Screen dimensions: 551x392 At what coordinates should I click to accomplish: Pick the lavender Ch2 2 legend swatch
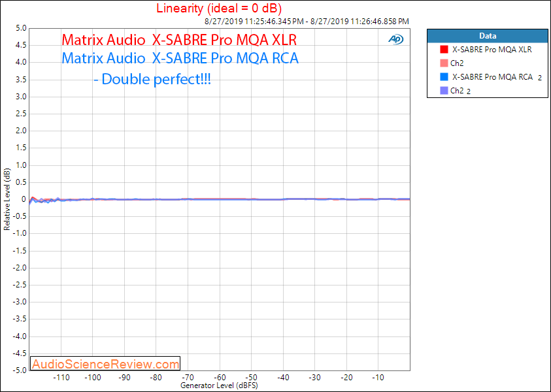pos(444,91)
